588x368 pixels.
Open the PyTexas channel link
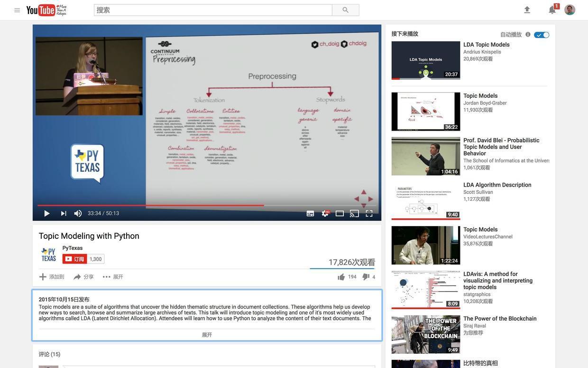[73, 248]
